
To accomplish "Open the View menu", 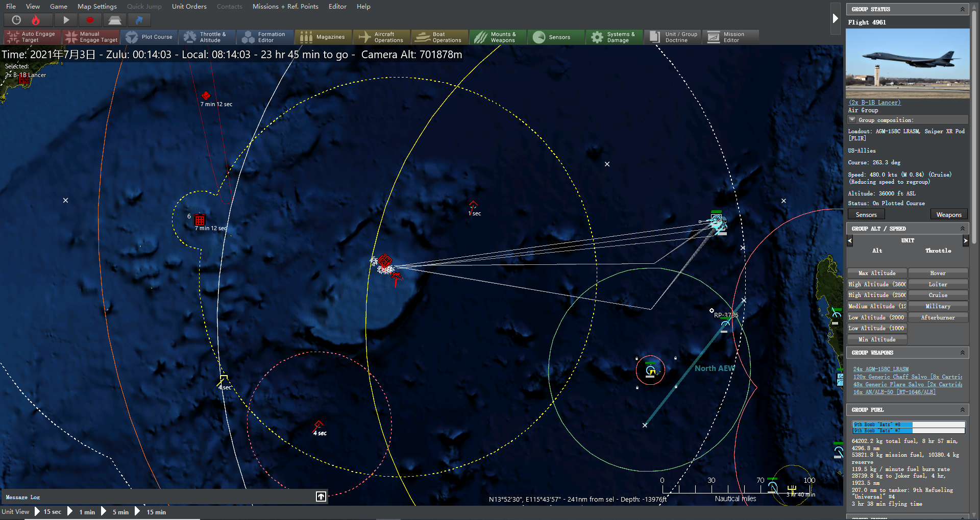I will (x=33, y=7).
